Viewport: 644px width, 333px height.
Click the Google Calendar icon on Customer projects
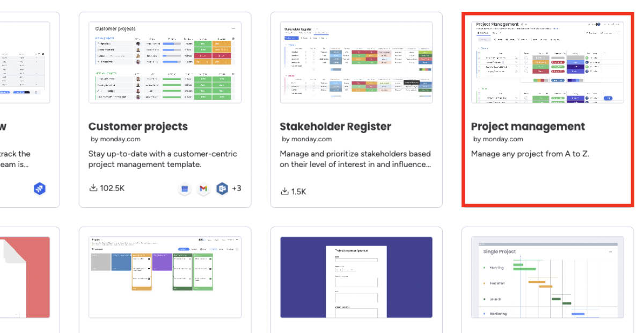point(184,189)
